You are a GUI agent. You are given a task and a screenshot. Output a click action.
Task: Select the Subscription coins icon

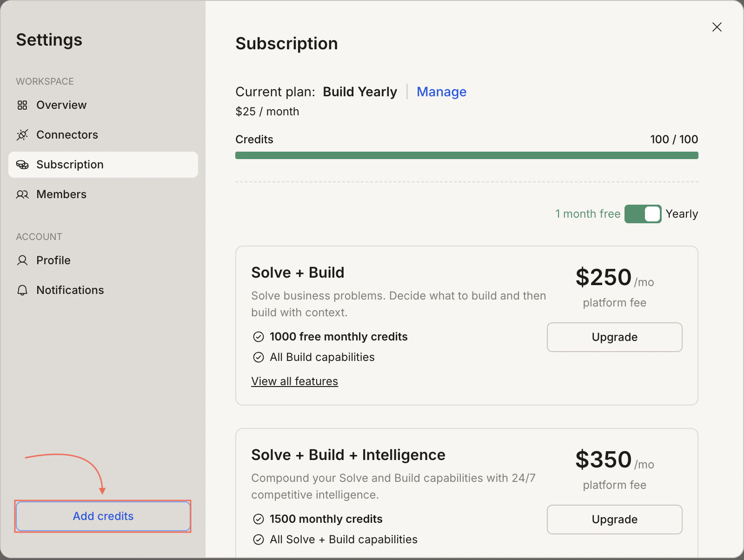click(x=22, y=165)
